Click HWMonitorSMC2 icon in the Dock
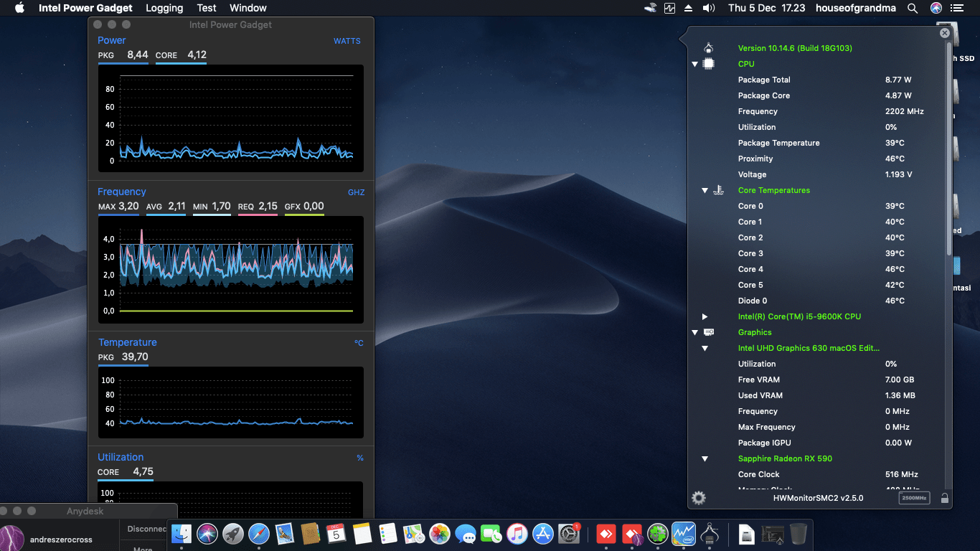The height and width of the screenshot is (551, 980). click(x=710, y=534)
